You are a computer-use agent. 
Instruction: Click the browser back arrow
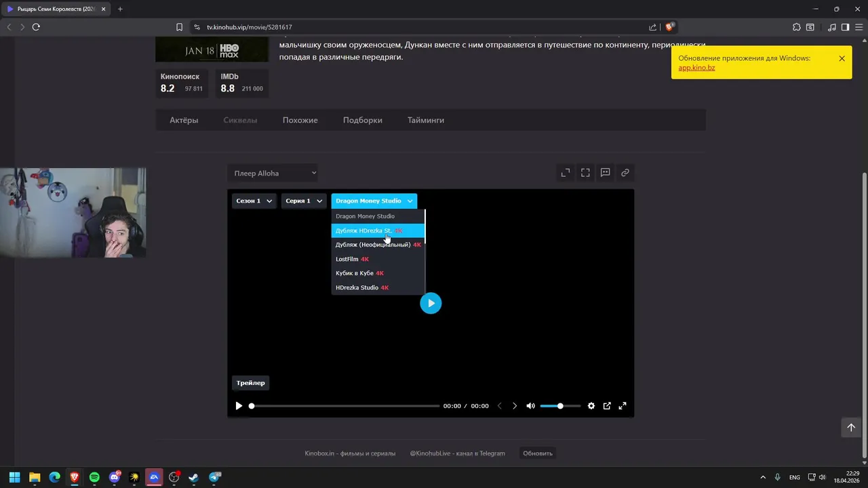pos(9,27)
